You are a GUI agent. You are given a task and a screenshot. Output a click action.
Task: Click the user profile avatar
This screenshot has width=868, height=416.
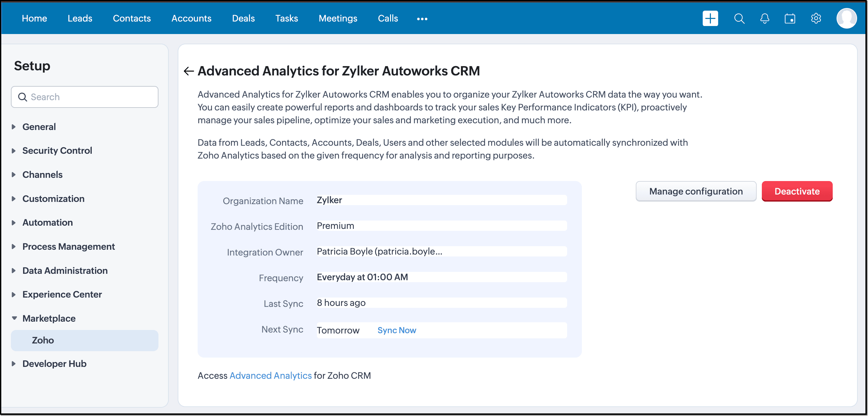point(846,19)
